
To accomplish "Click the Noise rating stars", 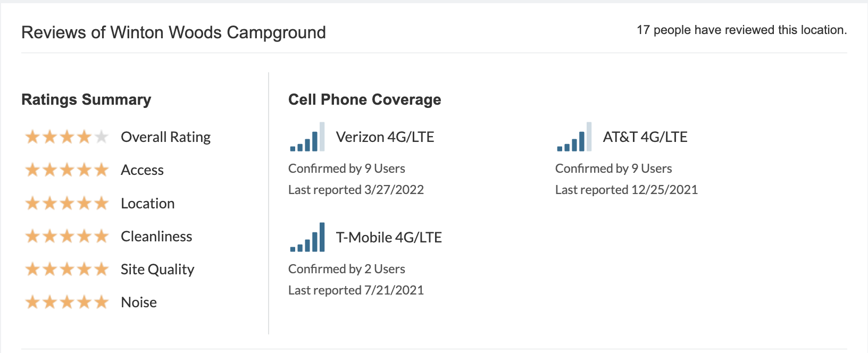I will pyautogui.click(x=67, y=302).
